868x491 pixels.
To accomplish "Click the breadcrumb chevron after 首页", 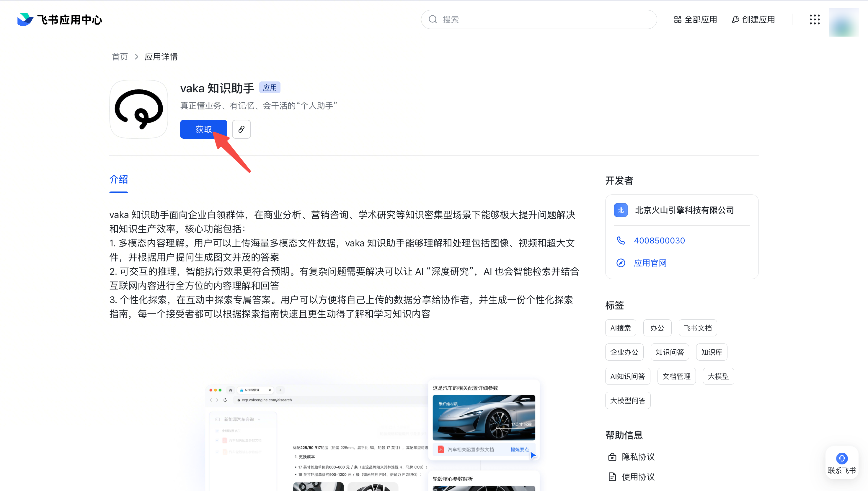I will click(x=136, y=57).
